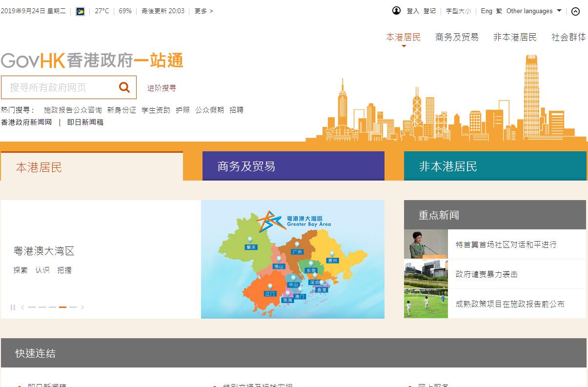Go to previous carousel slide
Viewport: 588px width, 387px height.
(22, 307)
